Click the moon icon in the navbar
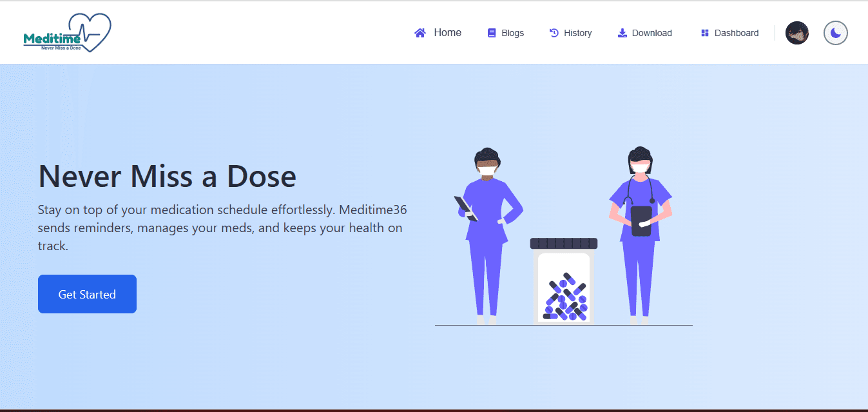This screenshot has height=412, width=868. tap(835, 33)
